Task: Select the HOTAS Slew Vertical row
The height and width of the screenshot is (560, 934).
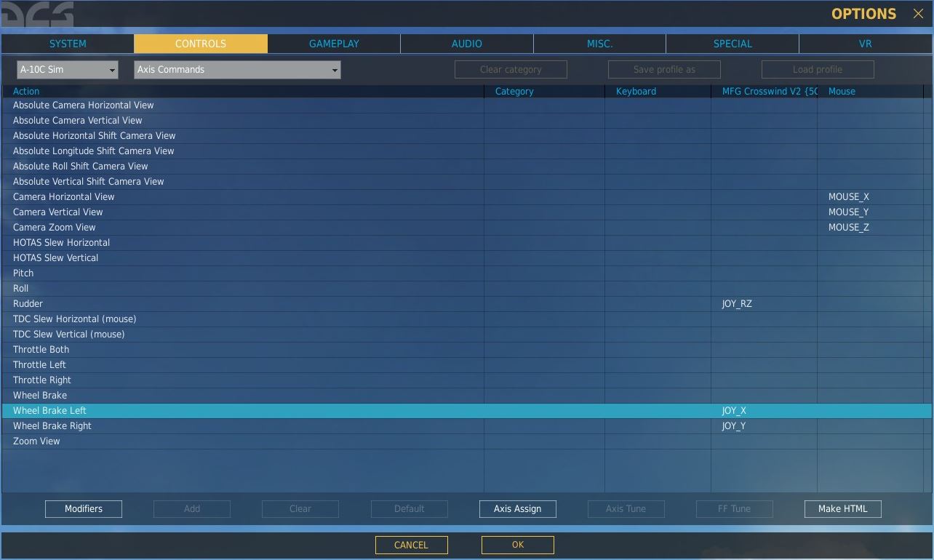Action: 466,258
